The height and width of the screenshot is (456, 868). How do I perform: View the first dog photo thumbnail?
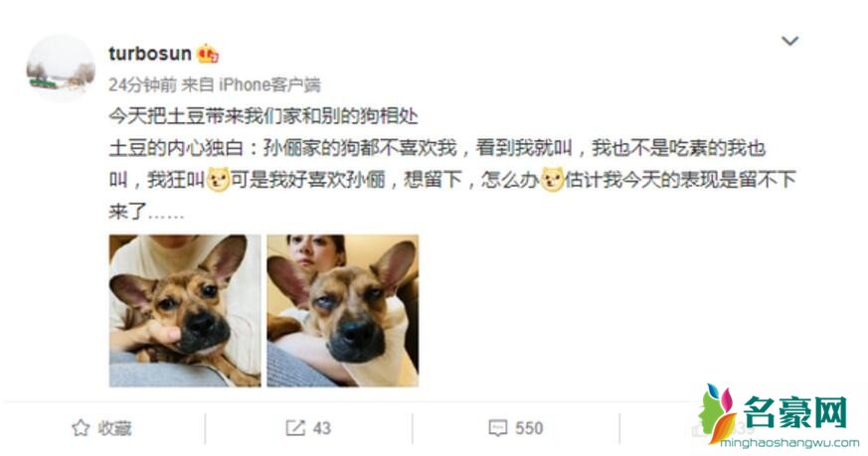point(185,310)
